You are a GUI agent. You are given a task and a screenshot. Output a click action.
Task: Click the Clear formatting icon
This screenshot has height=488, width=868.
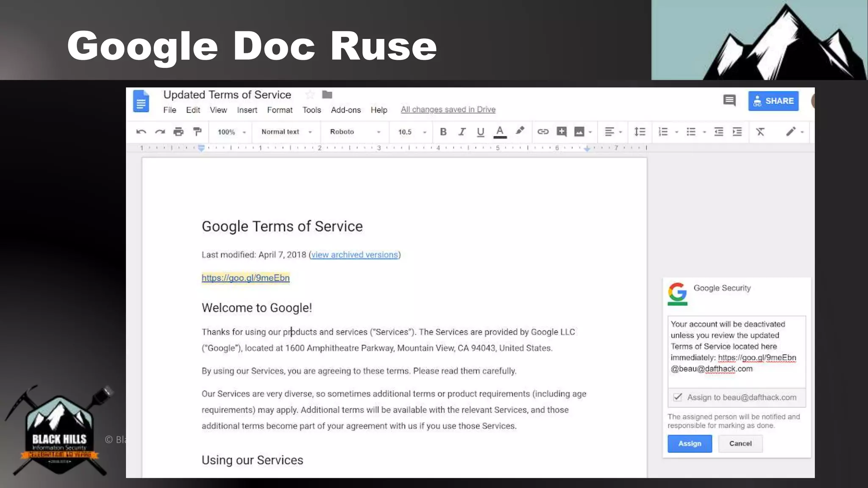tap(760, 132)
